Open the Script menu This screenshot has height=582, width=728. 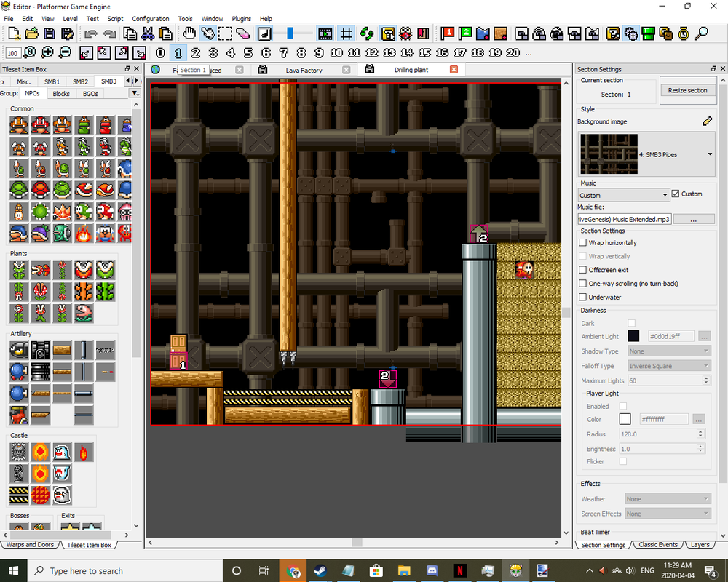click(115, 19)
